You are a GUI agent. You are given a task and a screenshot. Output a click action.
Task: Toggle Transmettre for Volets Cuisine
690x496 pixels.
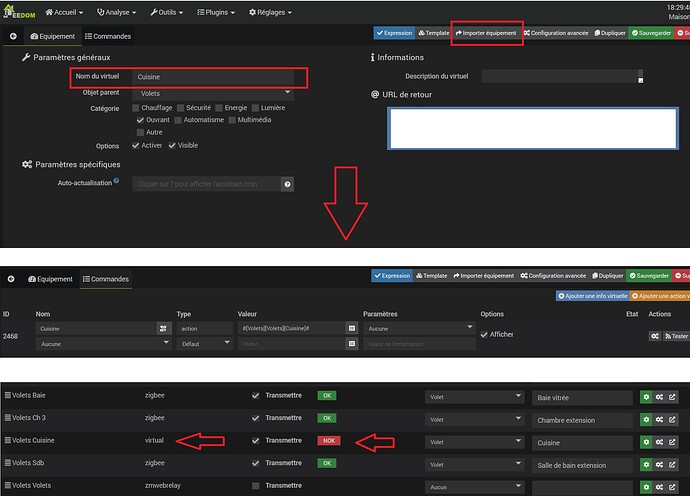tap(255, 441)
